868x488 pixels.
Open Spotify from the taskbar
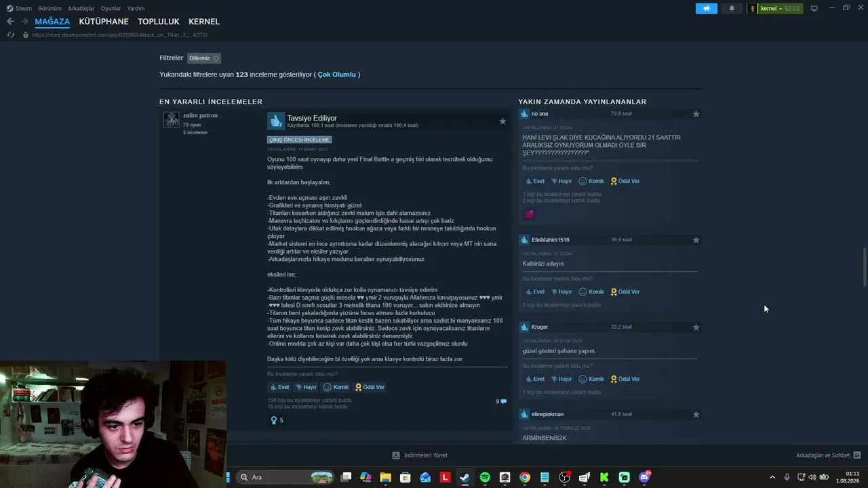485,477
